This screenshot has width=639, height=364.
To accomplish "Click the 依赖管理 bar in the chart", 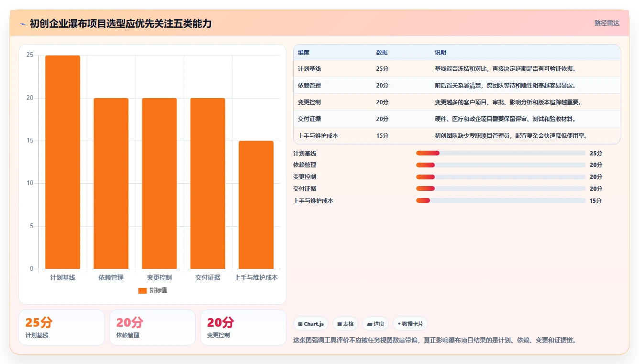I will tap(111, 184).
